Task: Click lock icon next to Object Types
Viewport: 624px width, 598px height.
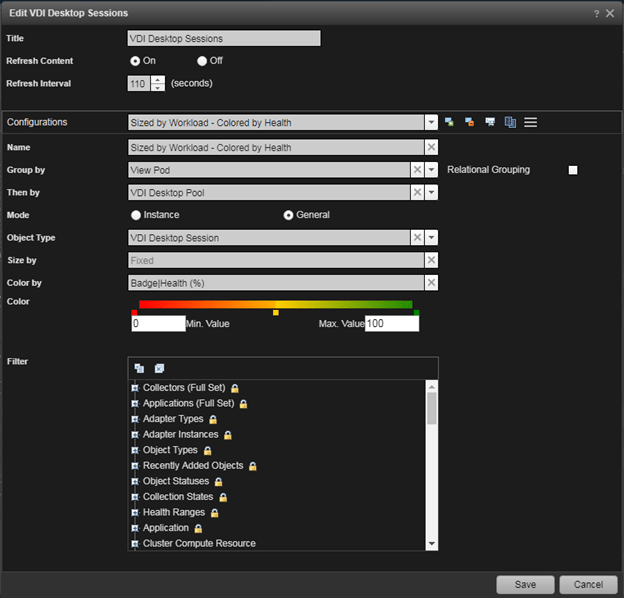Action: click(x=207, y=450)
